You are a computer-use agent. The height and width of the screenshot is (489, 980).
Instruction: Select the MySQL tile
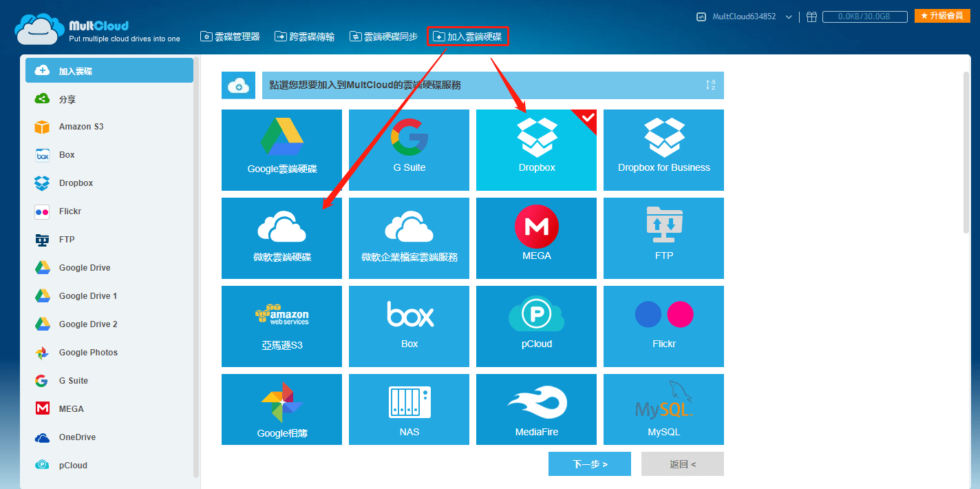coord(663,409)
